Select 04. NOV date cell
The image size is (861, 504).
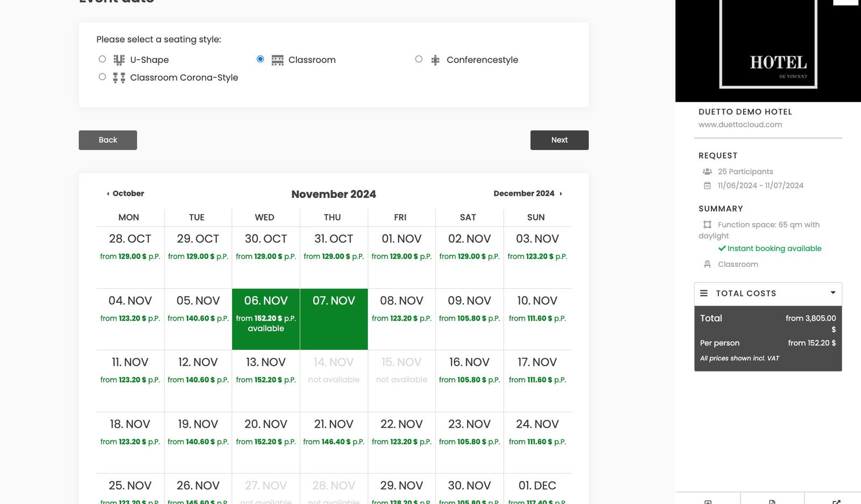pos(130,319)
